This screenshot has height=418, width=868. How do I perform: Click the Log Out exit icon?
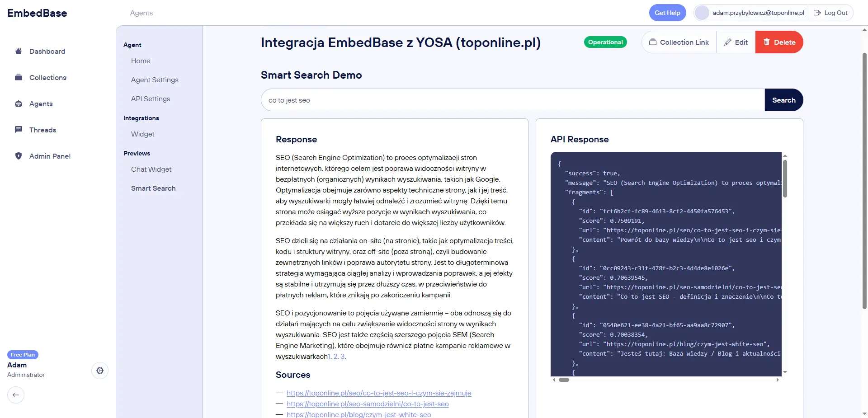tap(817, 13)
